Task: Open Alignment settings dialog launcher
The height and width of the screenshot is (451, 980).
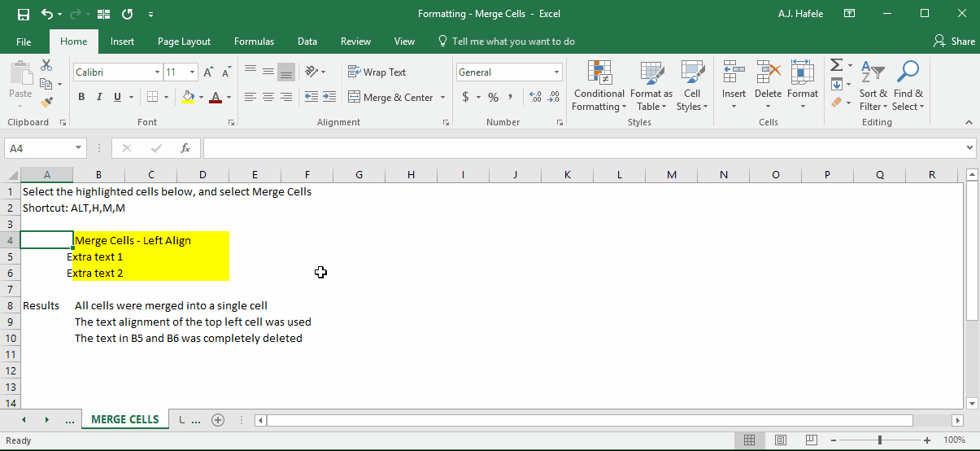Action: pos(446,122)
